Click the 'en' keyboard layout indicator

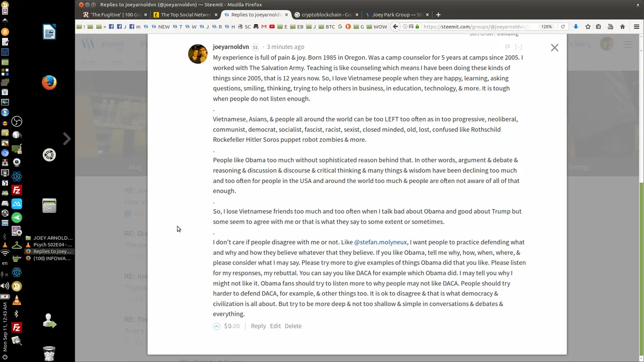[x=5, y=263]
